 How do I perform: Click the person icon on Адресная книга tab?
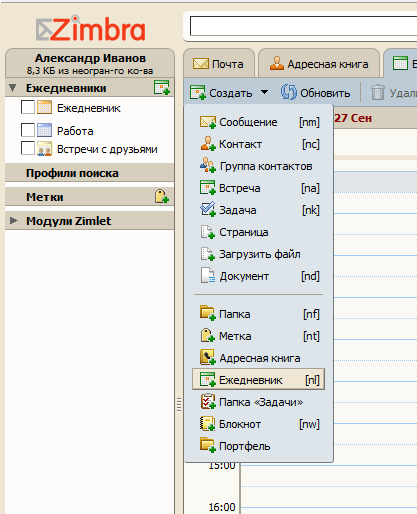pos(277,63)
